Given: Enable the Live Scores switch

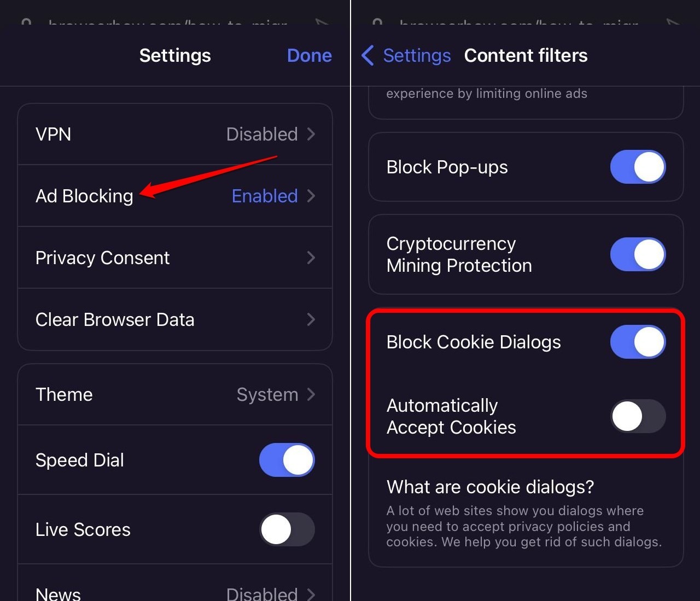Looking at the screenshot, I should 287,529.
